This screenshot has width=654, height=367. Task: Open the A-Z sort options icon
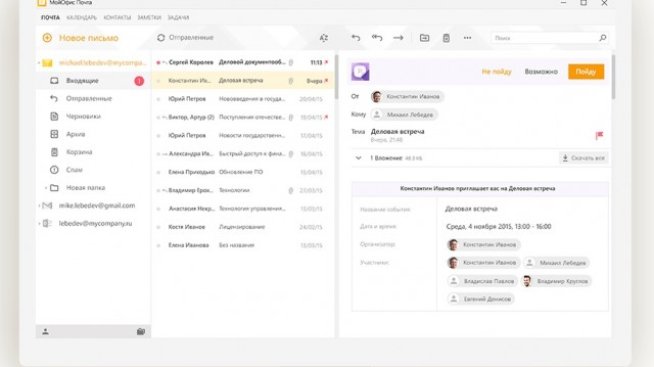click(x=324, y=38)
